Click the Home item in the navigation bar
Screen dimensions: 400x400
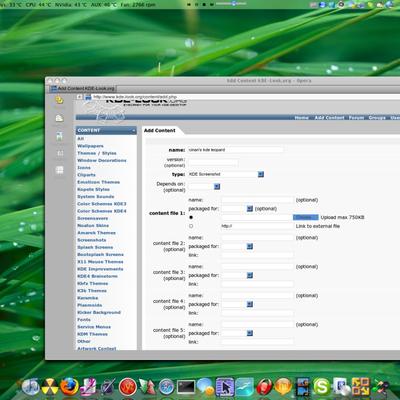[301, 118]
